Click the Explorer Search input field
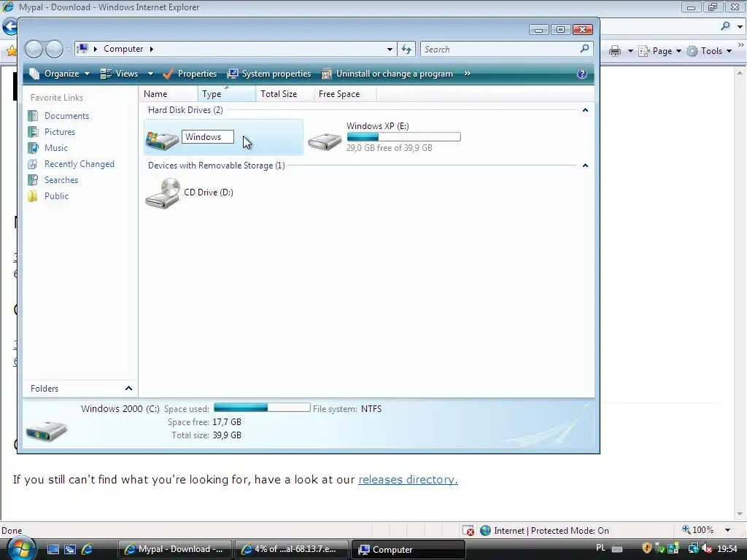The height and width of the screenshot is (560, 747). [x=500, y=49]
